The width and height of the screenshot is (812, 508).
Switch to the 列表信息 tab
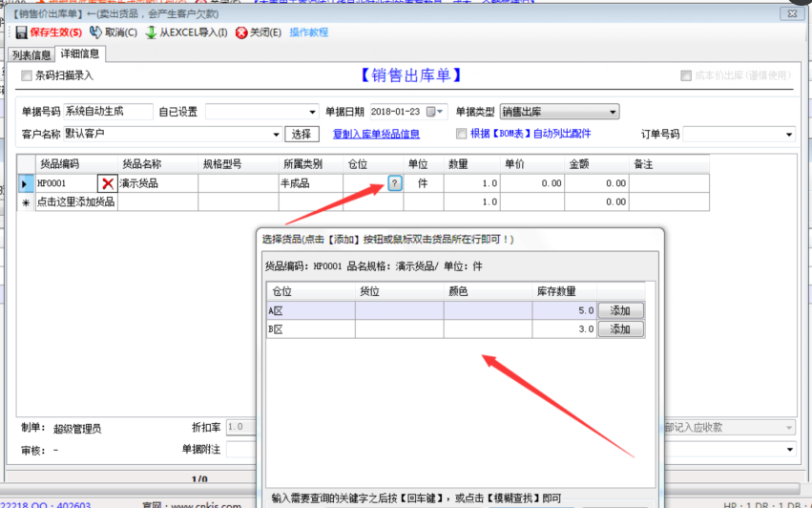pos(31,54)
